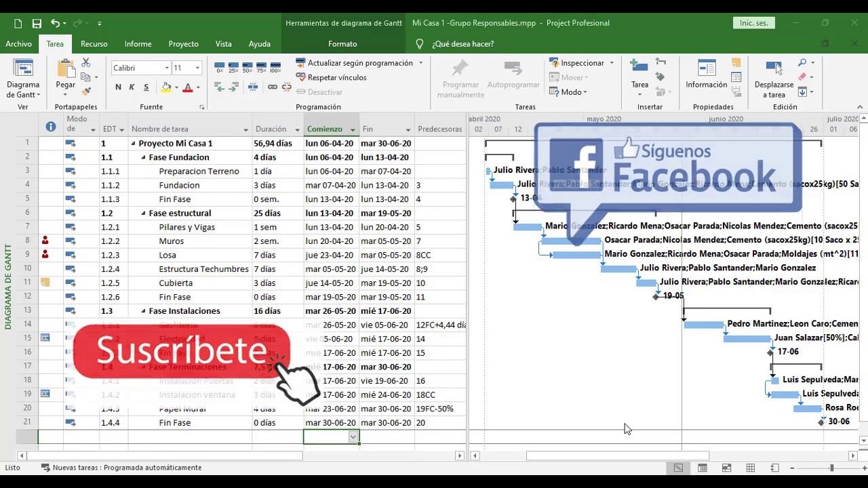Open the Inspeccionar dropdown
Viewport: 868px width, 488px height.
click(x=581, y=62)
